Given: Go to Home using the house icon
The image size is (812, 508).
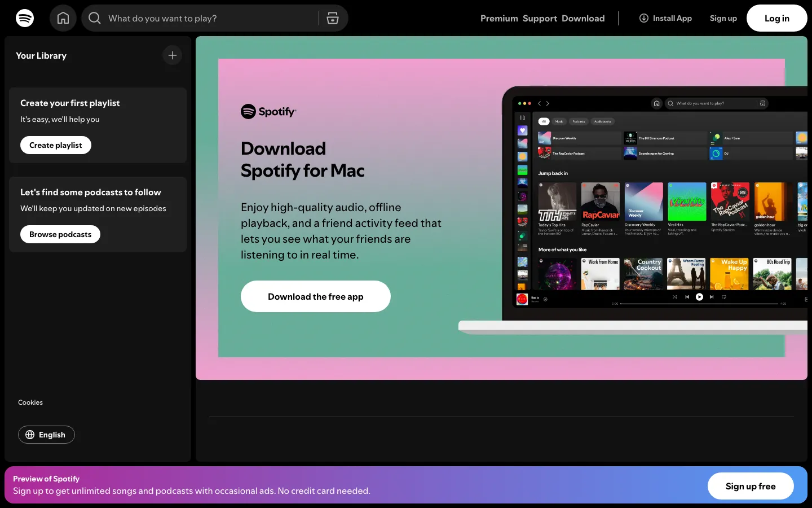Looking at the screenshot, I should (63, 18).
